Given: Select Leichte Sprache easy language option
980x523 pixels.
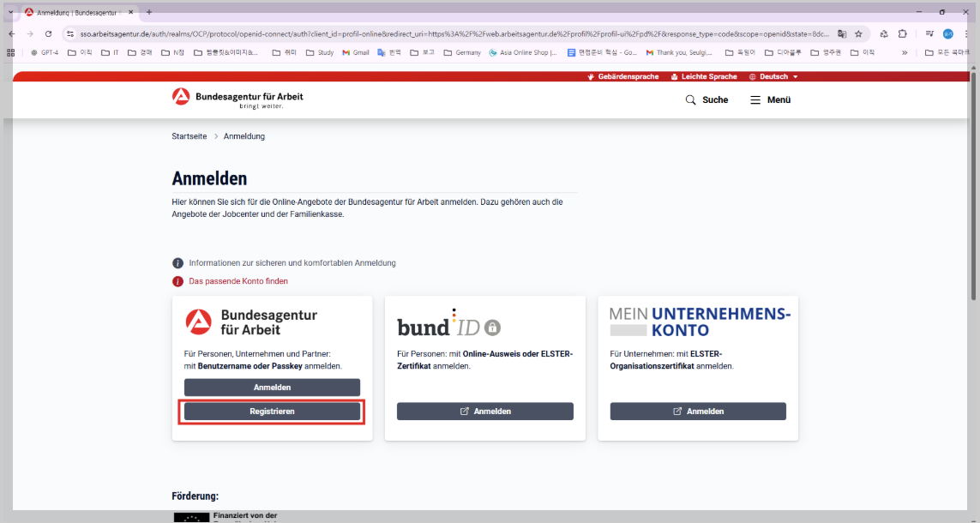Looking at the screenshot, I should click(x=704, y=76).
